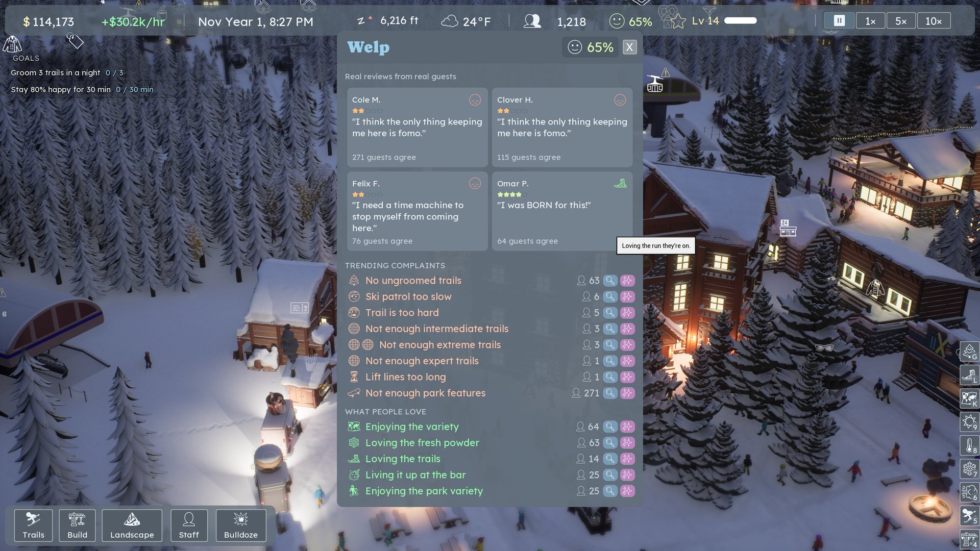
Task: Click the No ungroomed trails complaint
Action: (x=413, y=280)
